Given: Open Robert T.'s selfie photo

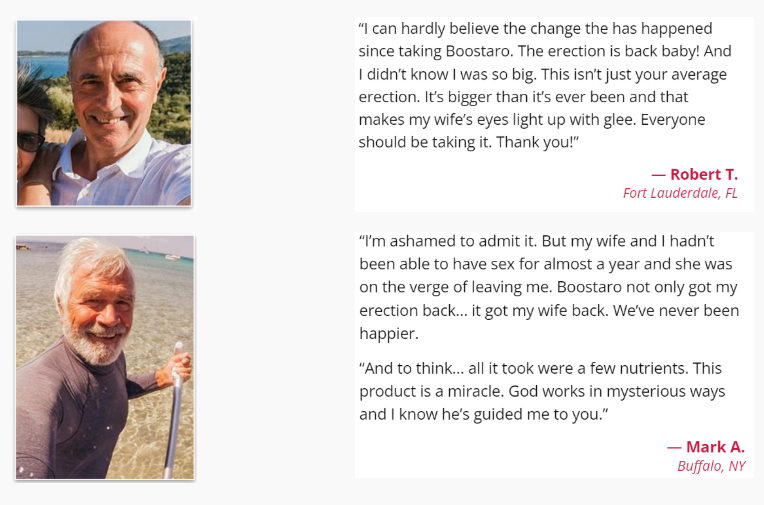Looking at the screenshot, I should (x=104, y=113).
